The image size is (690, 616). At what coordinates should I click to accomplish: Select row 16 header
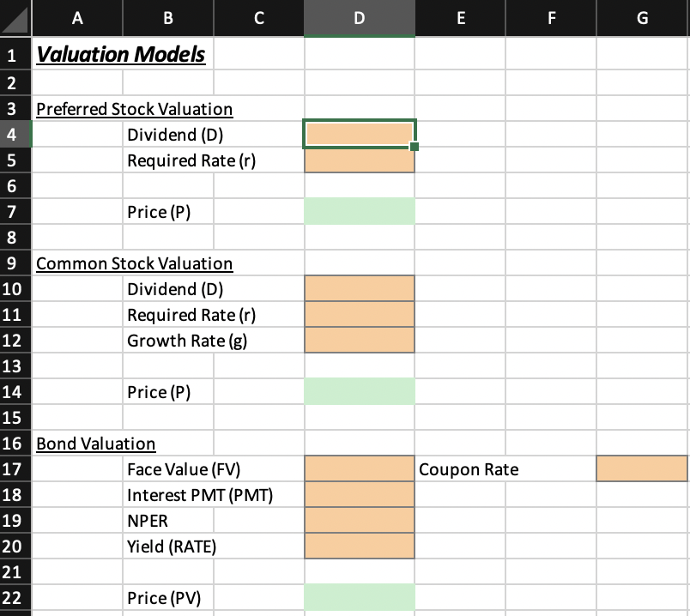(14, 444)
